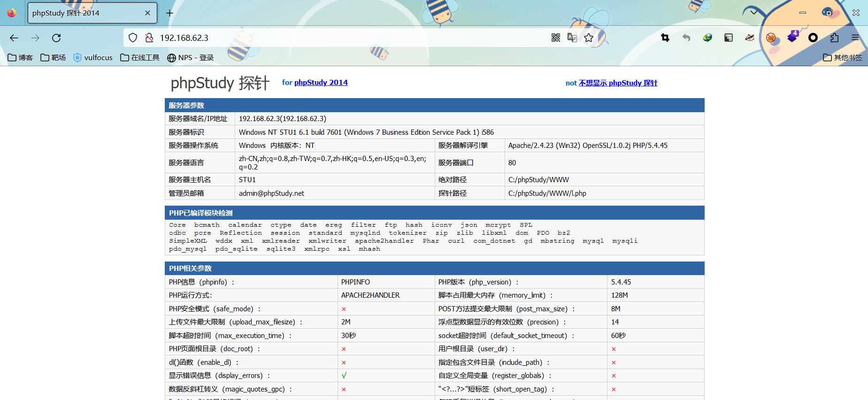This screenshot has width=868, height=400.
Task: Click the default_socket_timeout value 60秒
Action: (x=619, y=336)
